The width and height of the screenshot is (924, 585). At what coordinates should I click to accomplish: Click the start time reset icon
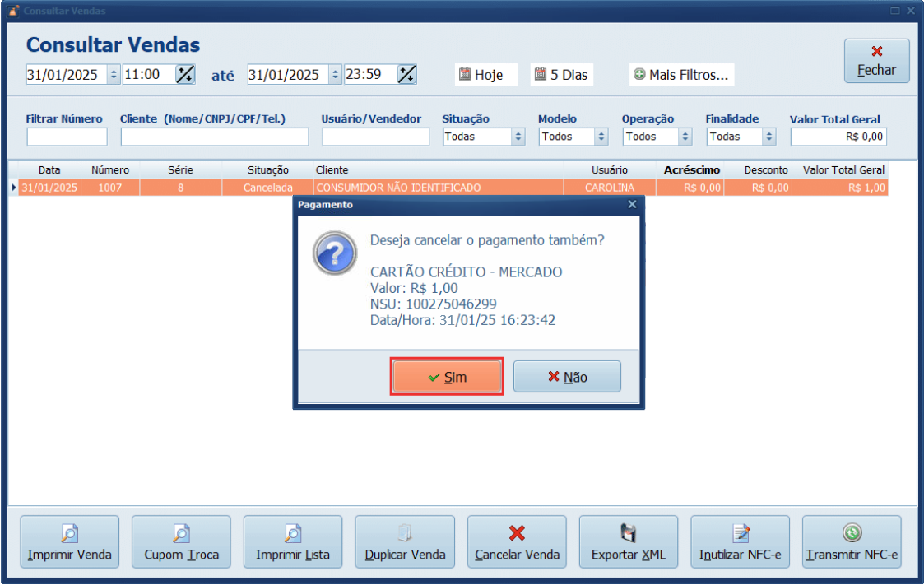pyautogui.click(x=186, y=74)
